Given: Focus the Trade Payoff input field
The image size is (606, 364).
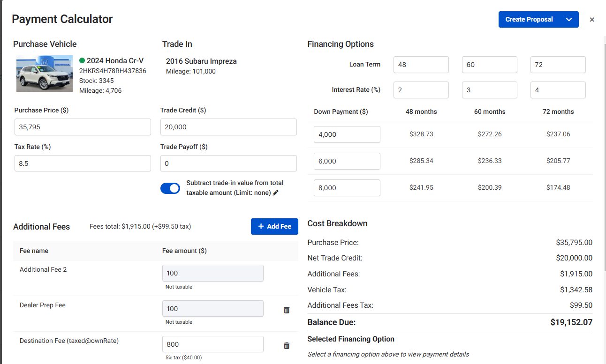Looking at the screenshot, I should (x=228, y=163).
